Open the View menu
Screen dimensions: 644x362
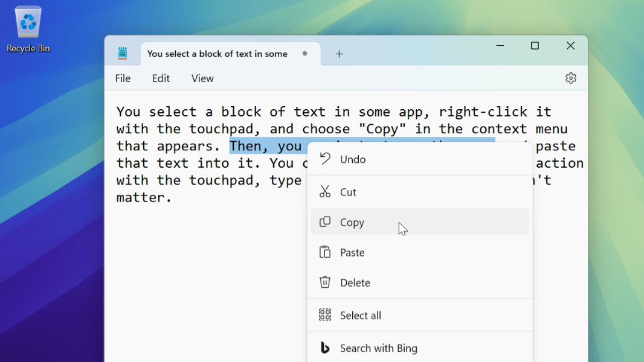[x=202, y=78]
